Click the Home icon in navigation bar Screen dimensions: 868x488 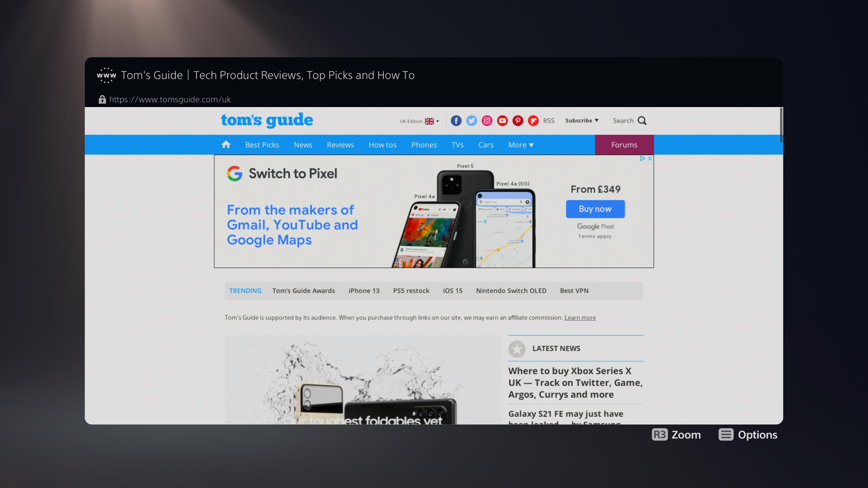click(x=226, y=145)
